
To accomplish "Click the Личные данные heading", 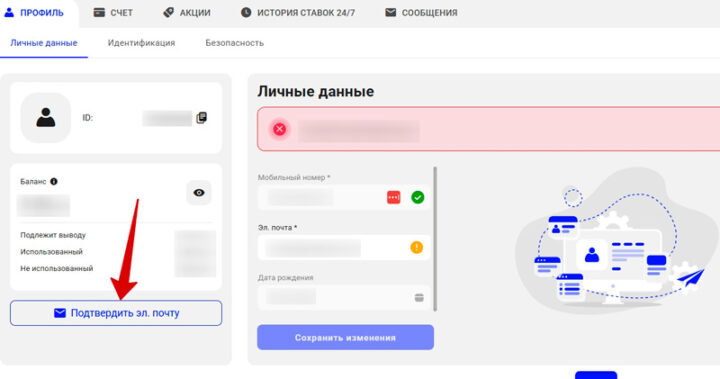I will point(316,91).
